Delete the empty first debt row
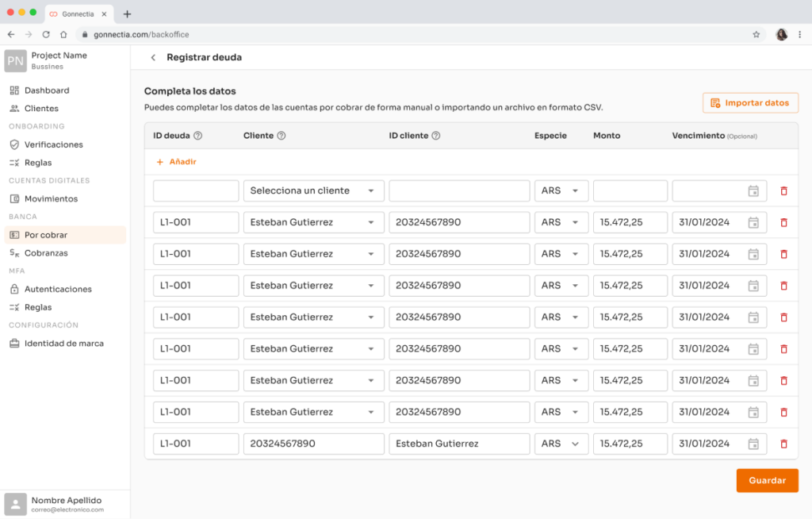Screen dimensions: 812x519 tap(783, 190)
